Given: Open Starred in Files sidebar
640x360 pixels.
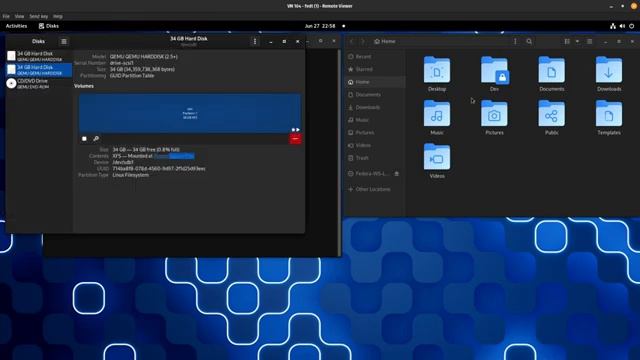Looking at the screenshot, I should pos(375,69).
